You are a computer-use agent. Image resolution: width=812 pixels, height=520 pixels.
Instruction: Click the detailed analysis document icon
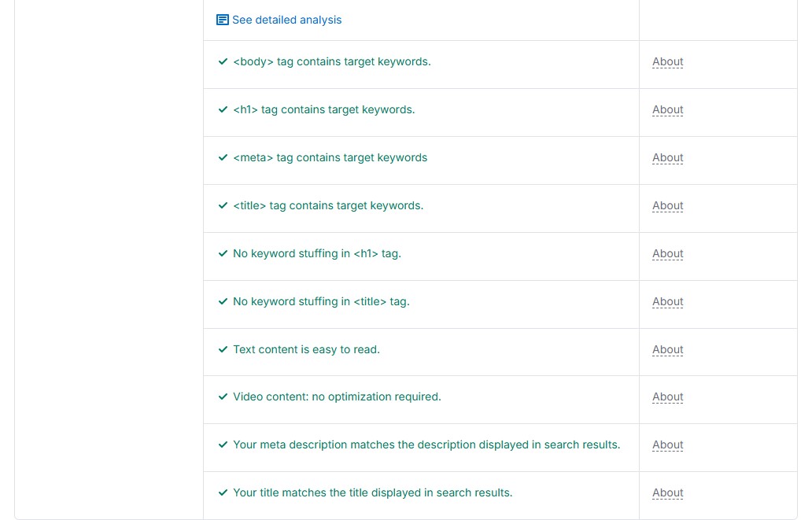[x=223, y=19]
